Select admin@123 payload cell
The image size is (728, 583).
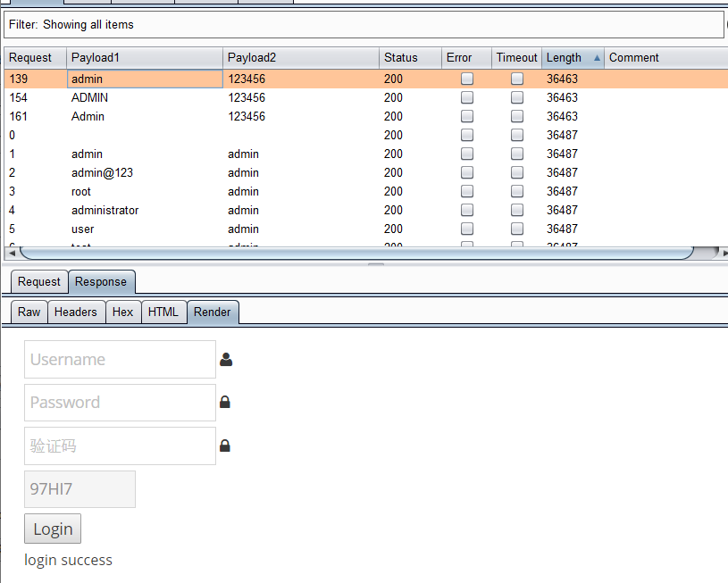click(145, 172)
